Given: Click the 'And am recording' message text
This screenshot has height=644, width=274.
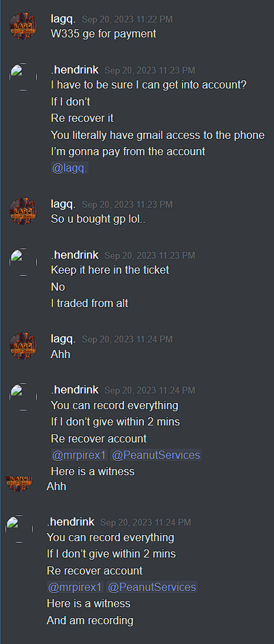Looking at the screenshot, I should (x=90, y=620).
